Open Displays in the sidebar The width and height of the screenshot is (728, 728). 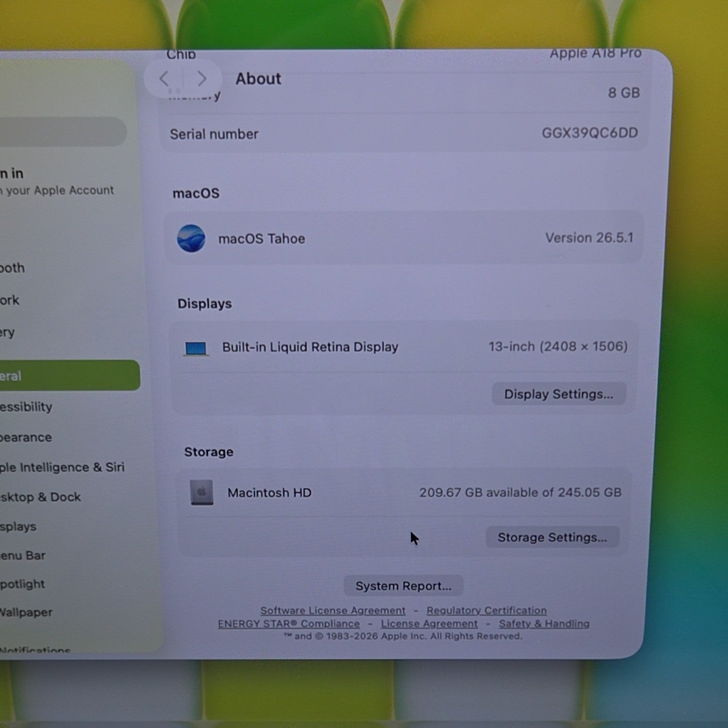[18, 527]
